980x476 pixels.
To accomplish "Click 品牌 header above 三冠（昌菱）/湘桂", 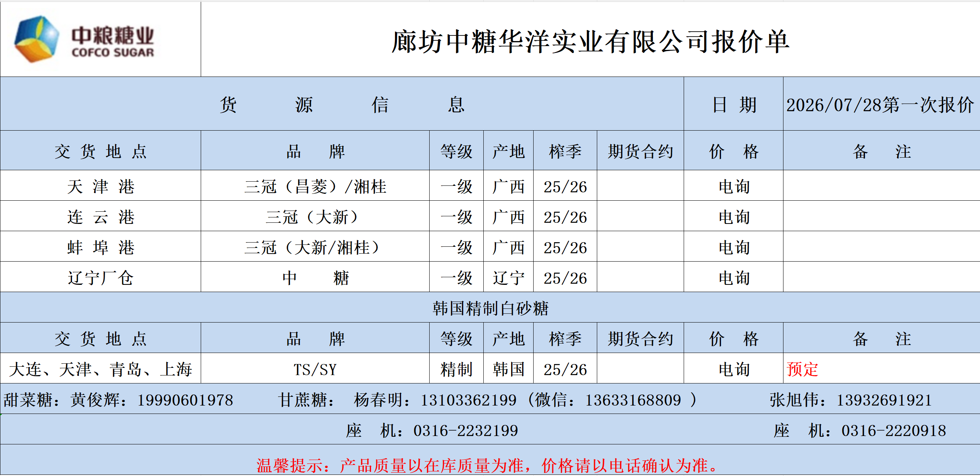I will [x=315, y=151].
